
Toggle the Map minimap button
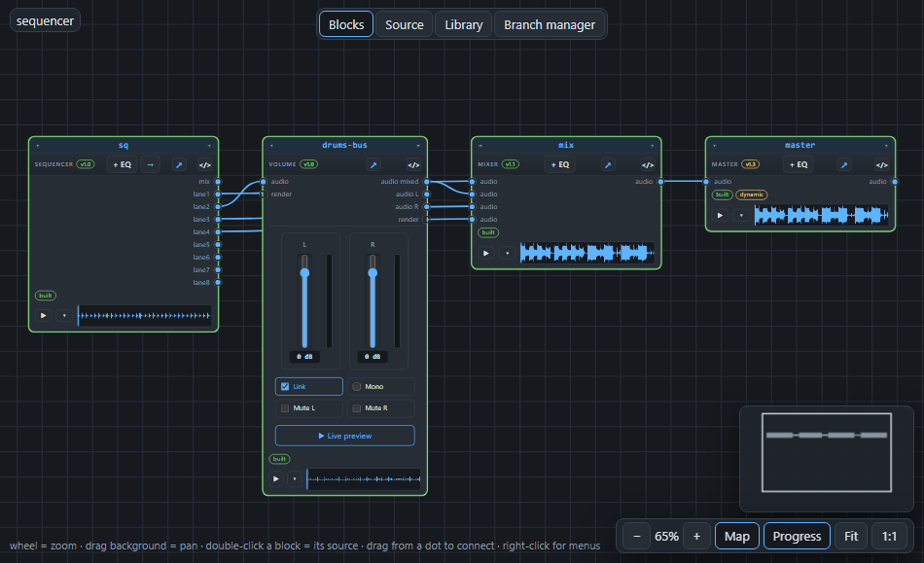(x=736, y=536)
